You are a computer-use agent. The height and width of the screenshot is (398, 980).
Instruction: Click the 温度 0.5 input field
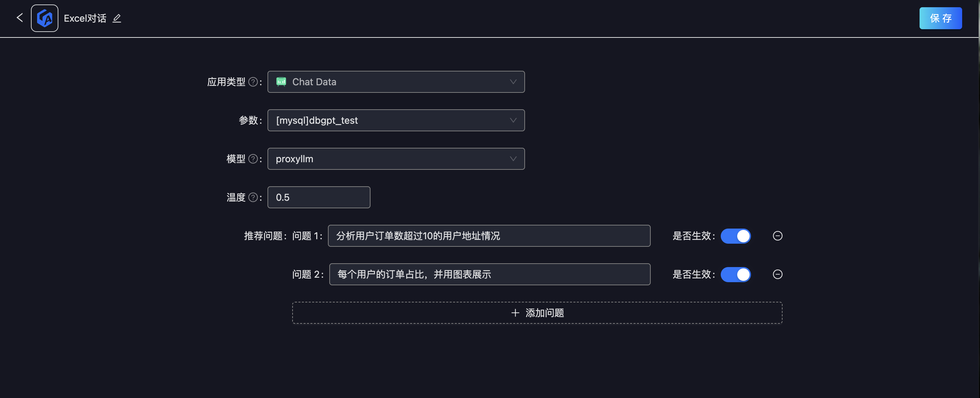click(318, 197)
